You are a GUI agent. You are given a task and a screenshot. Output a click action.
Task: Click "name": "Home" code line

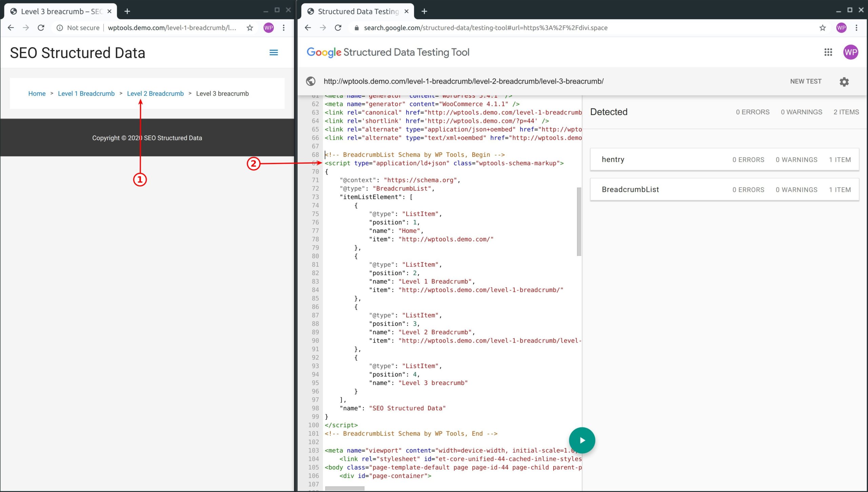pyautogui.click(x=396, y=231)
